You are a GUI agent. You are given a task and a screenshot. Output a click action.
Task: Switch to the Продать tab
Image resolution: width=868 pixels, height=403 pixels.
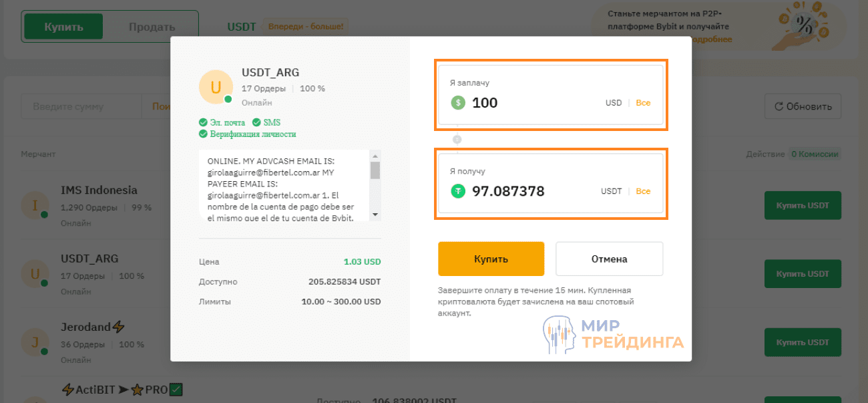pos(152,26)
